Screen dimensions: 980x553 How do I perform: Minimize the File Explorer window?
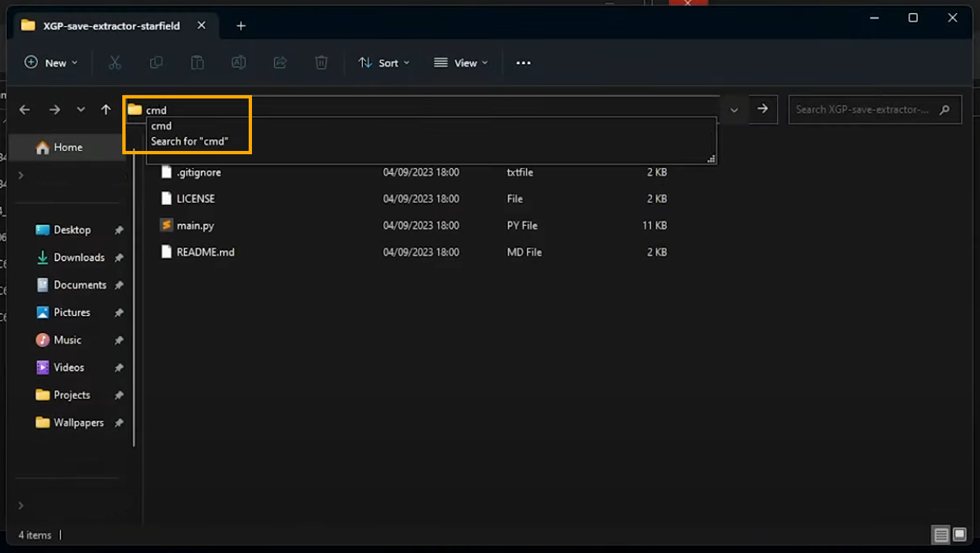point(874,18)
